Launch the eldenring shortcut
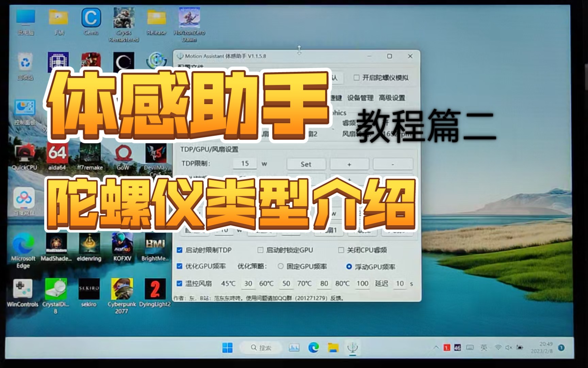Viewport: 588px width, 368px height. tap(89, 247)
